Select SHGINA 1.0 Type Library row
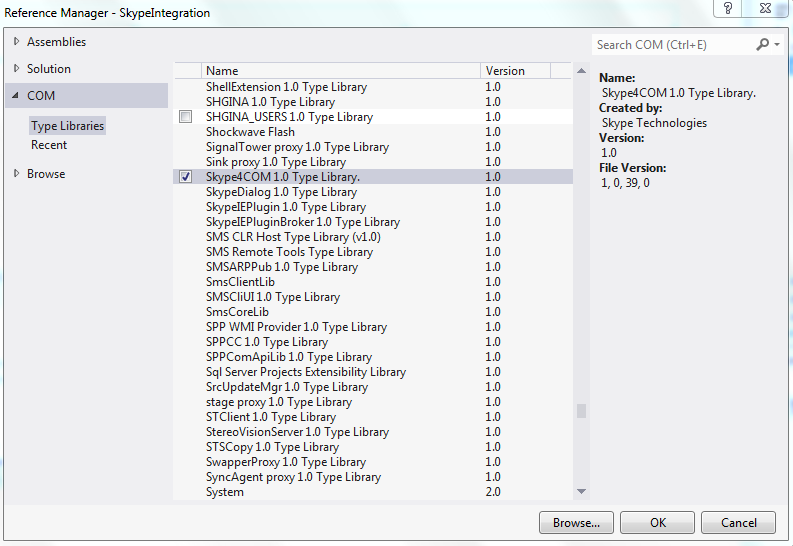The width and height of the screenshot is (793, 546). click(373, 102)
